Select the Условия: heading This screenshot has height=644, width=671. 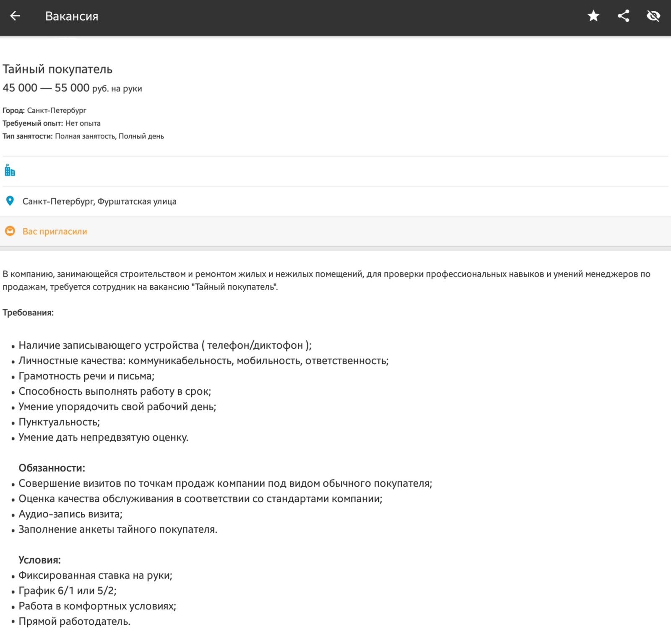coord(39,560)
